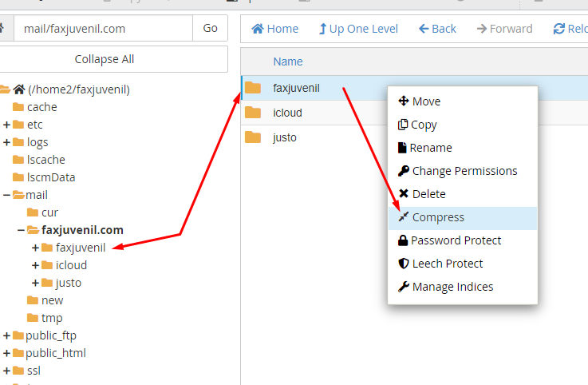Sort by Name column header
Screen dimensions: 588x385
pyautogui.click(x=287, y=62)
